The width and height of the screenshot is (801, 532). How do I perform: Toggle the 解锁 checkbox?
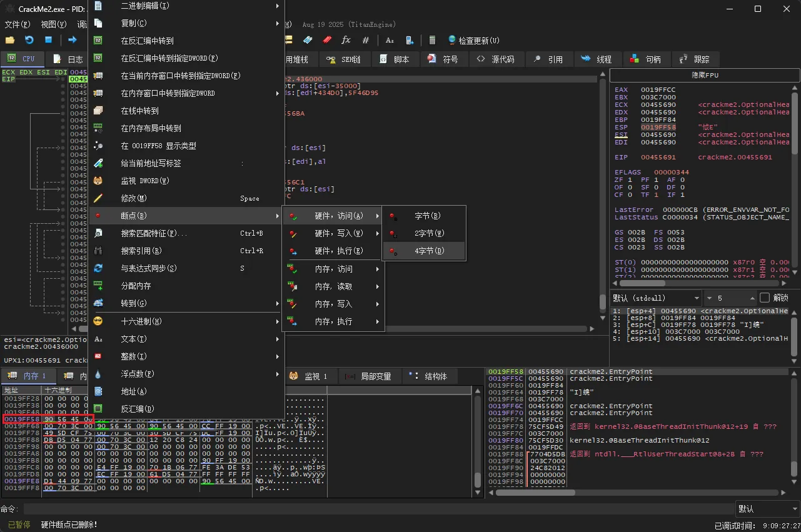click(765, 298)
